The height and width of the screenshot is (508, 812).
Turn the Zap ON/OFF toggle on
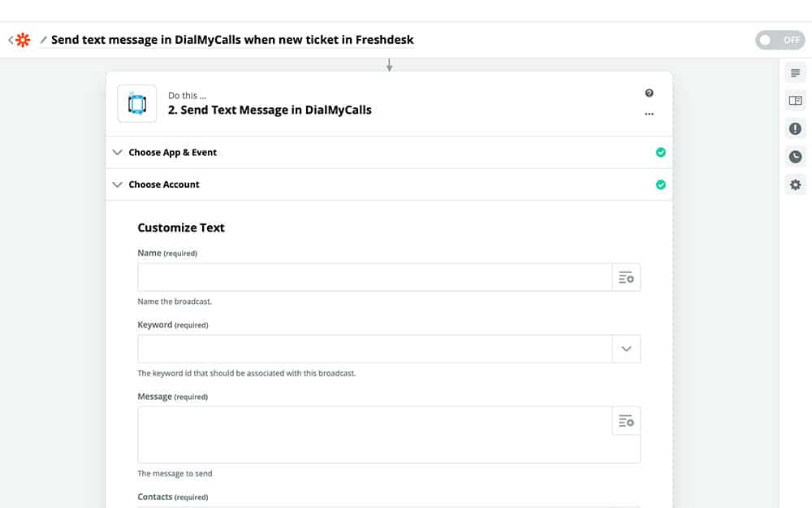(779, 40)
